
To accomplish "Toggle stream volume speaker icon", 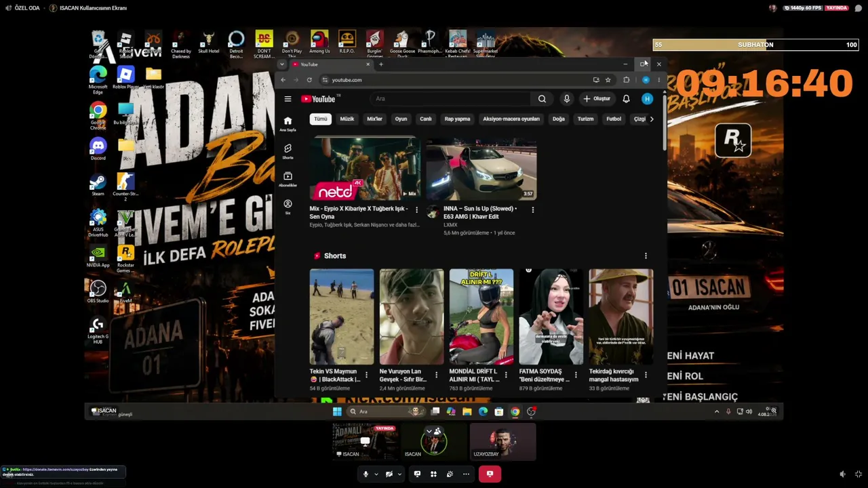I will click(842, 474).
